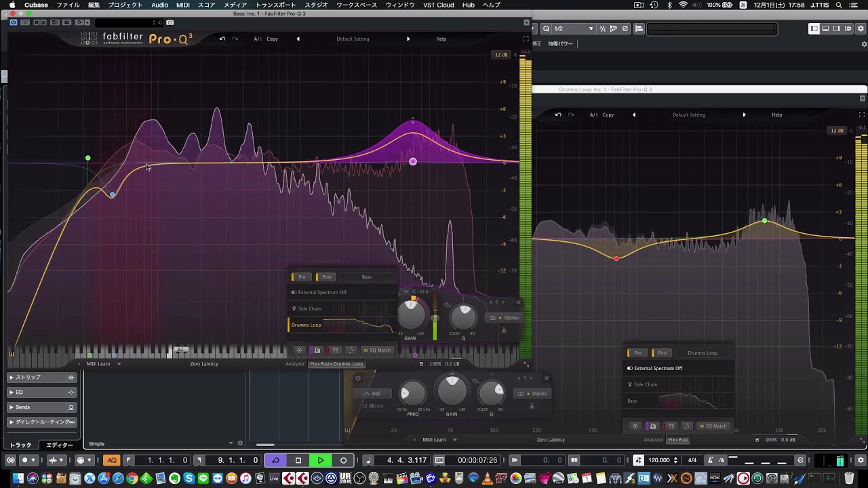This screenshot has width=868, height=488.
Task: Open the VST Cloud menu
Action: (437, 5)
